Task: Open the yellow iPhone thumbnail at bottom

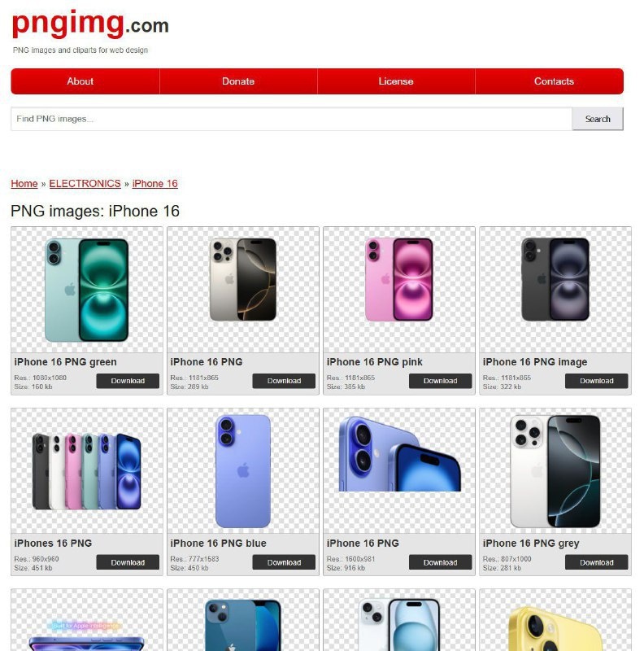Action: [x=555, y=620]
